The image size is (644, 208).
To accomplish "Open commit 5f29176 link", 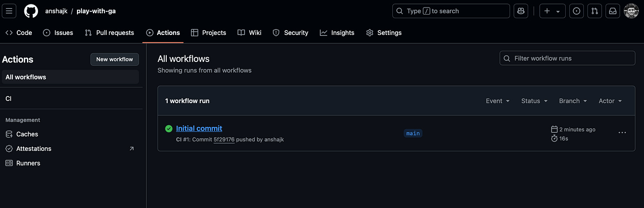I will click(224, 139).
